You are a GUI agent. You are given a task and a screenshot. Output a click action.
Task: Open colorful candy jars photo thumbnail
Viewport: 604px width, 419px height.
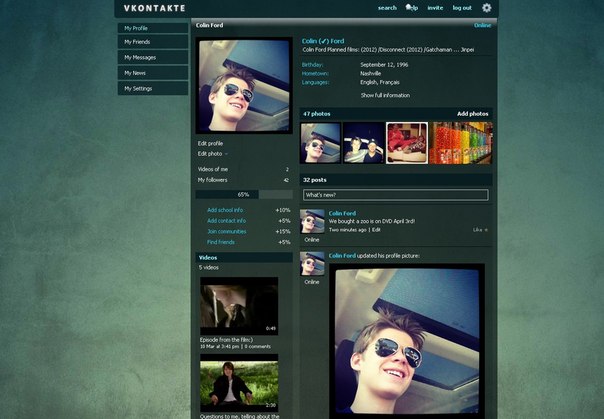tap(461, 143)
